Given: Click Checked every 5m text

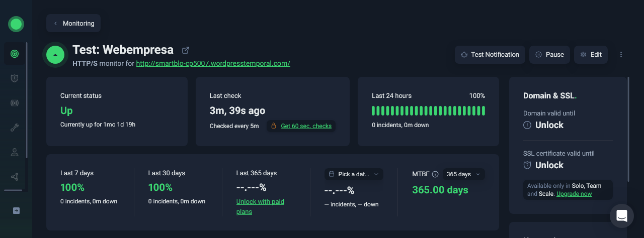Looking at the screenshot, I should (234, 126).
